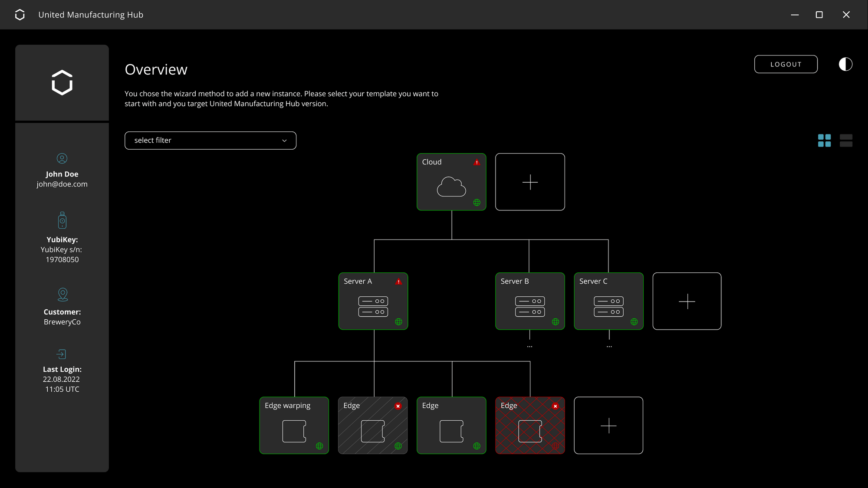
Task: Click the user profile icon for John Doe
Action: 62,158
